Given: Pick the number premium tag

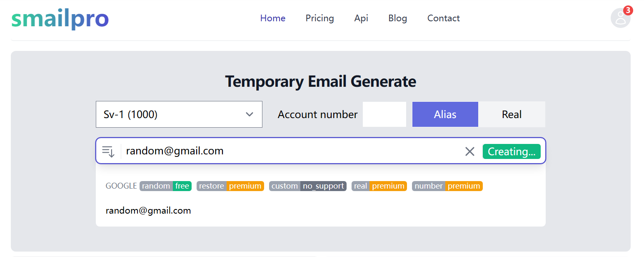Looking at the screenshot, I should pos(447,186).
